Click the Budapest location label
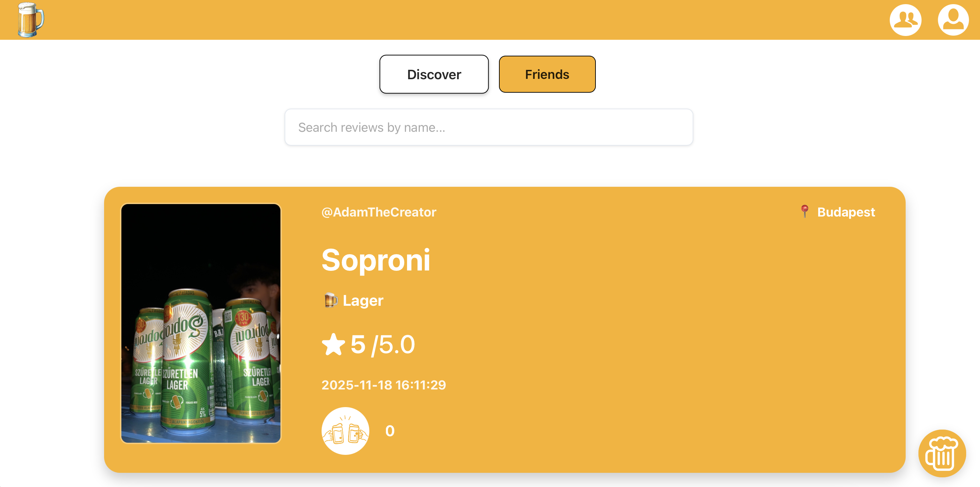The image size is (980, 487). 846,212
